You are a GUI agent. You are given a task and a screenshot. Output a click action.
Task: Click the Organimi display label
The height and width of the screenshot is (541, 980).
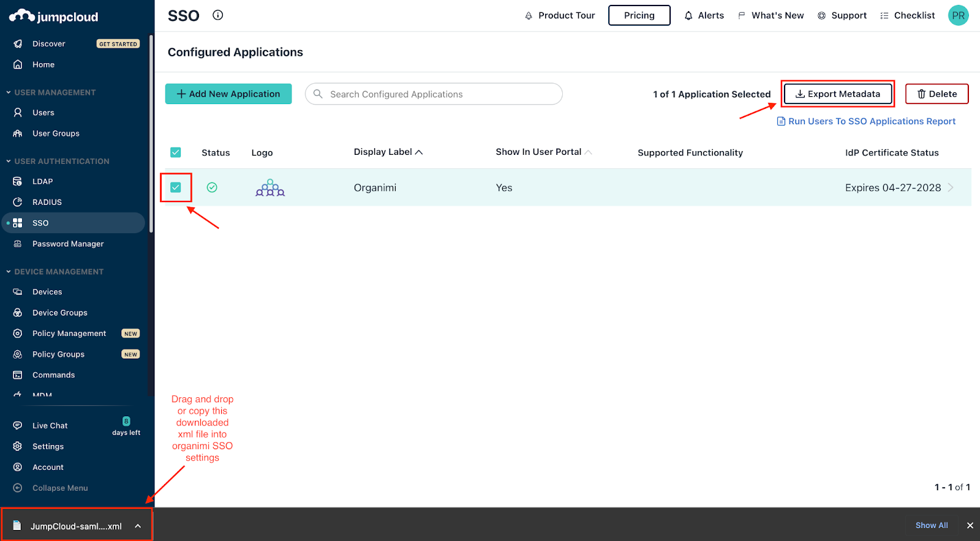pyautogui.click(x=375, y=187)
